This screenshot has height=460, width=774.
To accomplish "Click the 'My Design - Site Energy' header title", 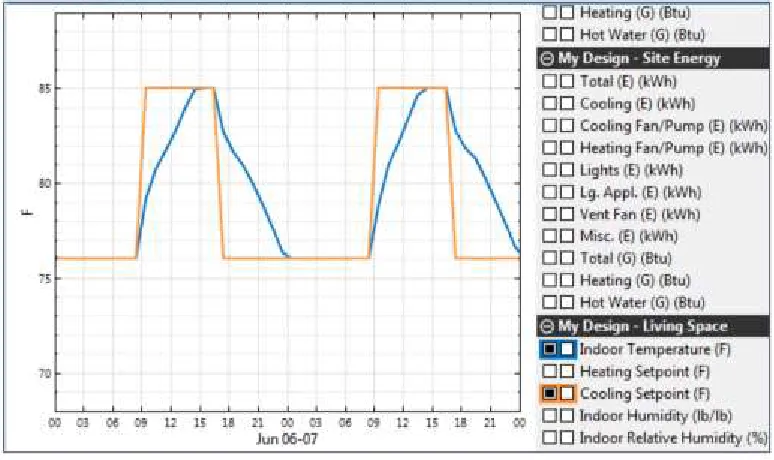I will click(639, 59).
